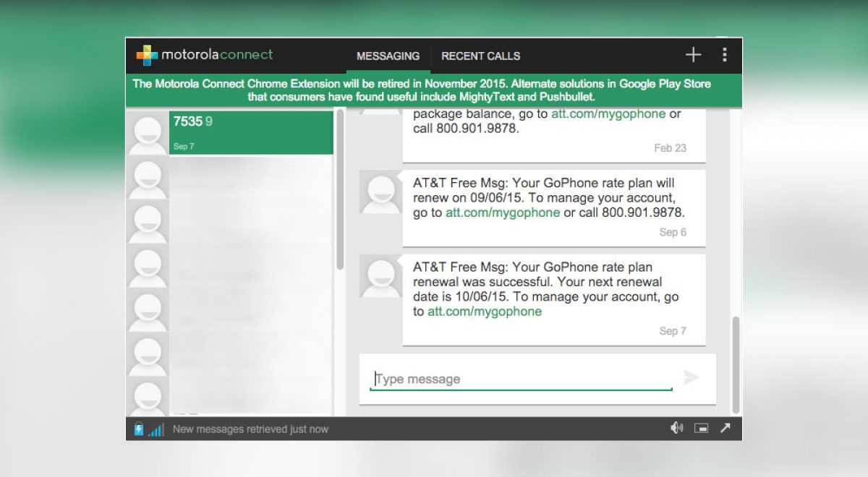
Task: Click the pop-out arrow icon
Action: (x=725, y=428)
